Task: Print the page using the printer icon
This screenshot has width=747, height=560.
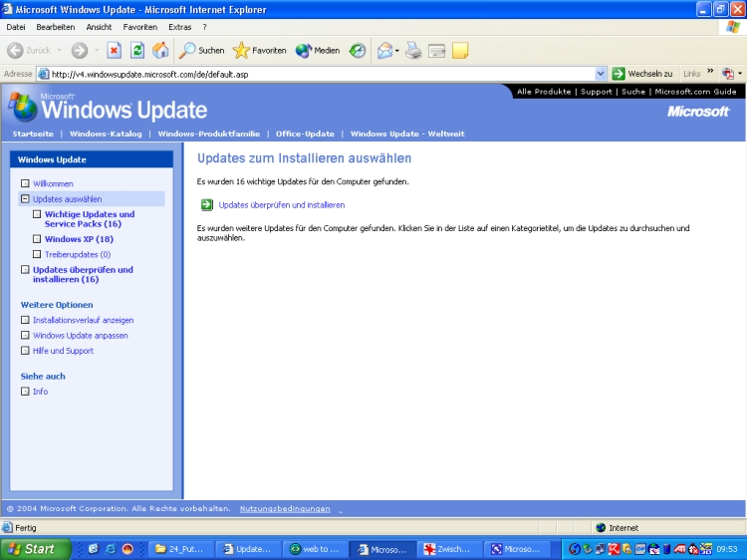Action: coord(413,51)
